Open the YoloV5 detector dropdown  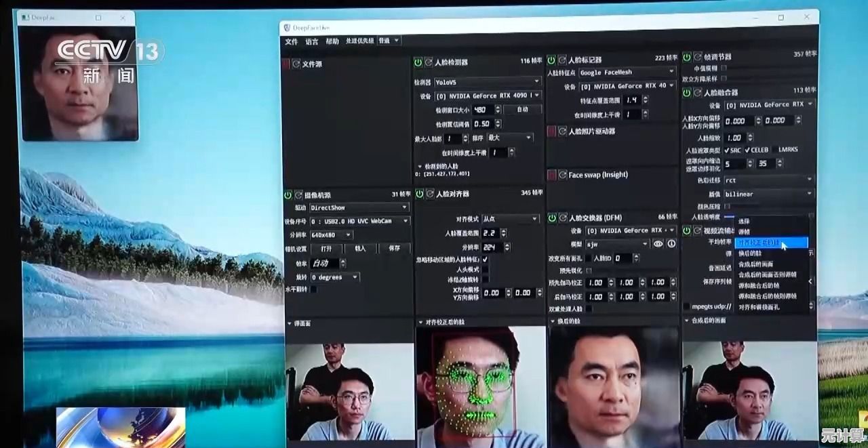pyautogui.click(x=487, y=82)
